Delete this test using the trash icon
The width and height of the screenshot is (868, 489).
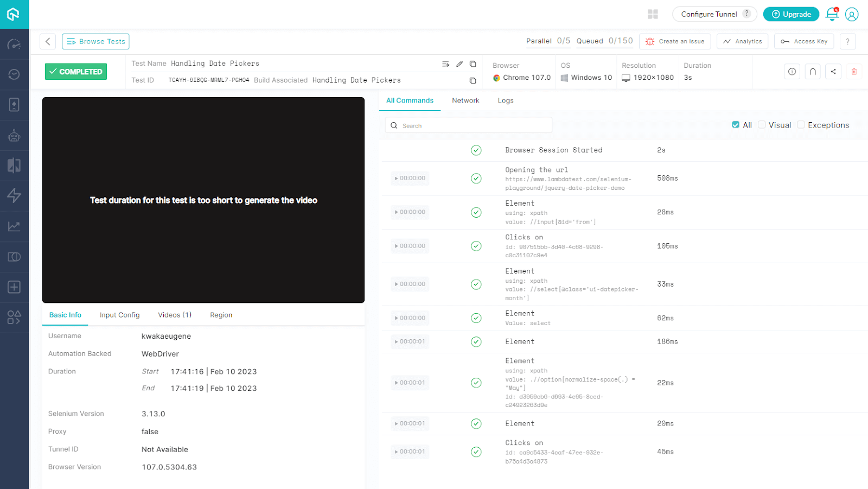click(x=854, y=71)
